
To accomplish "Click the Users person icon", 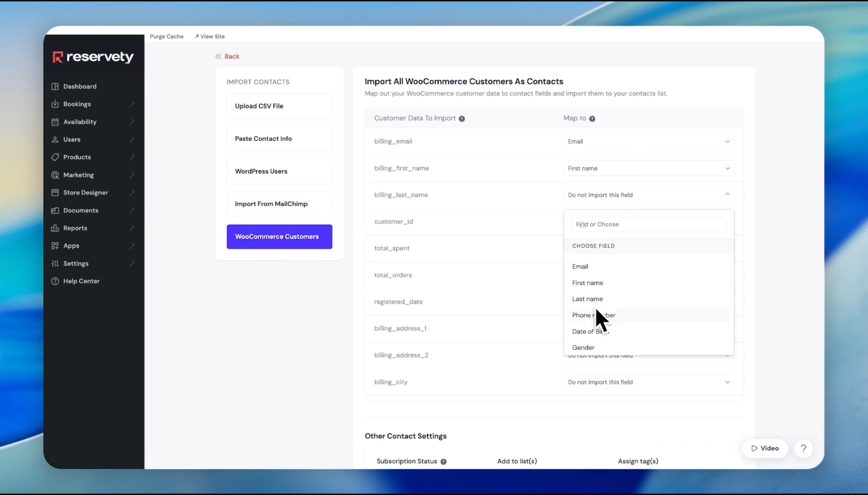I will tap(55, 139).
